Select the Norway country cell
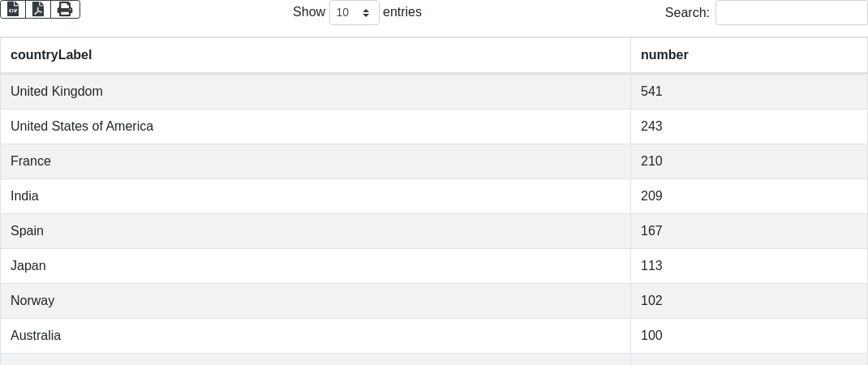The height and width of the screenshot is (365, 868). pyautogui.click(x=32, y=301)
